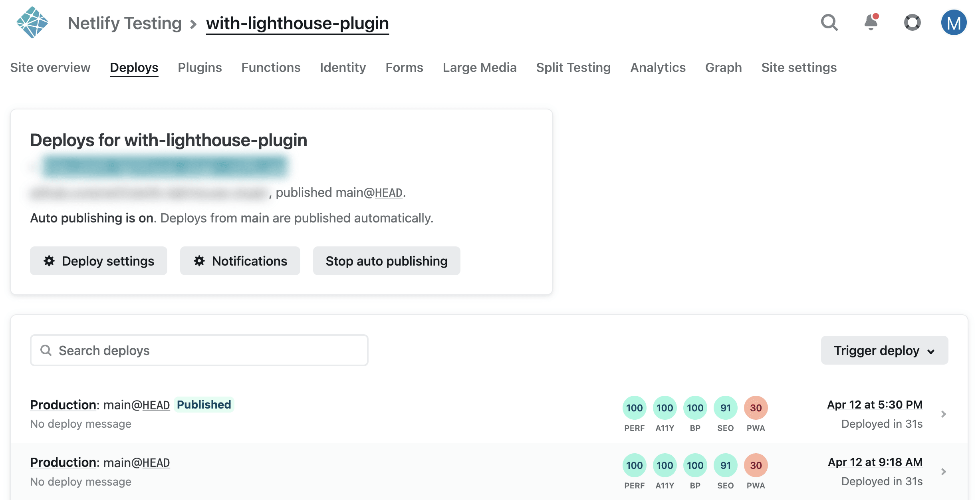The height and width of the screenshot is (500, 980).
Task: Click the Netlify logo icon
Action: click(x=32, y=23)
